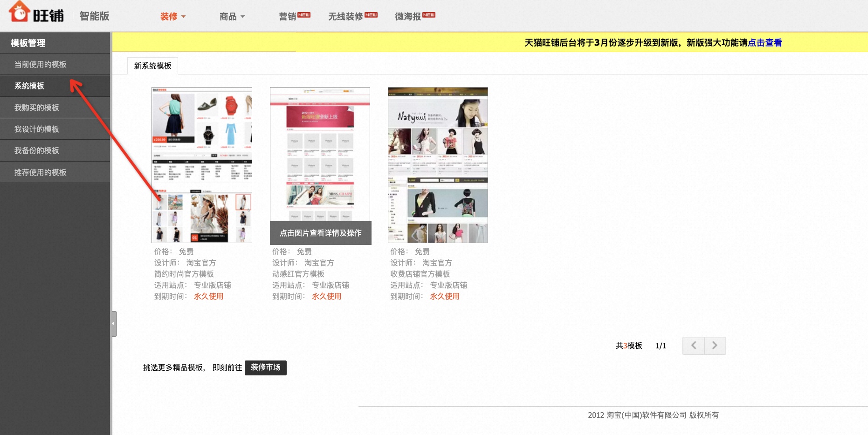
Task: Click 永久使用 under 简约时尚官方模板
Action: point(208,296)
